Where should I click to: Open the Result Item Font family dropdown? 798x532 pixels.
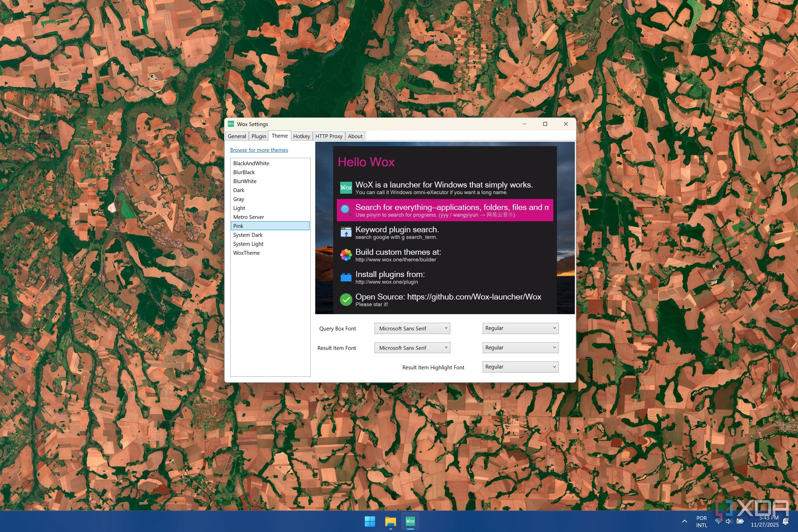pos(412,348)
